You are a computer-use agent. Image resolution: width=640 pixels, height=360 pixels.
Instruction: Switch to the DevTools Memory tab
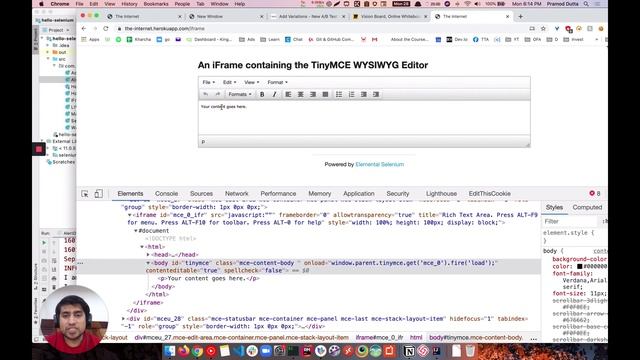click(320, 193)
